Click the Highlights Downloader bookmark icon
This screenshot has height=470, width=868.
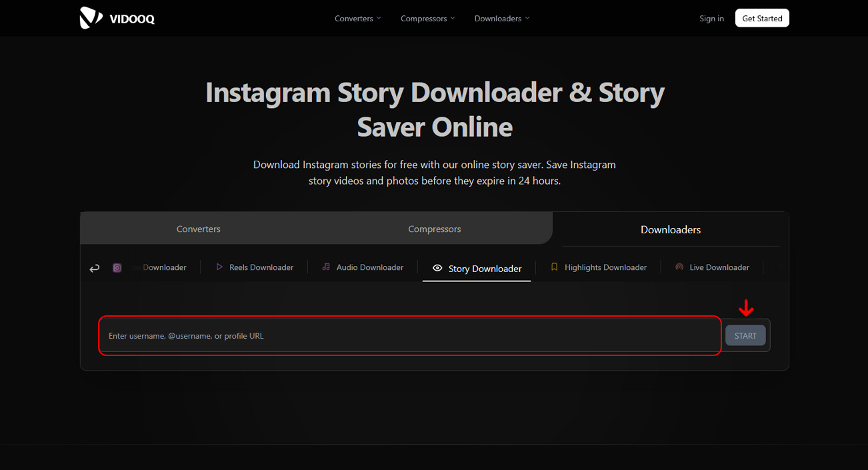pos(554,267)
